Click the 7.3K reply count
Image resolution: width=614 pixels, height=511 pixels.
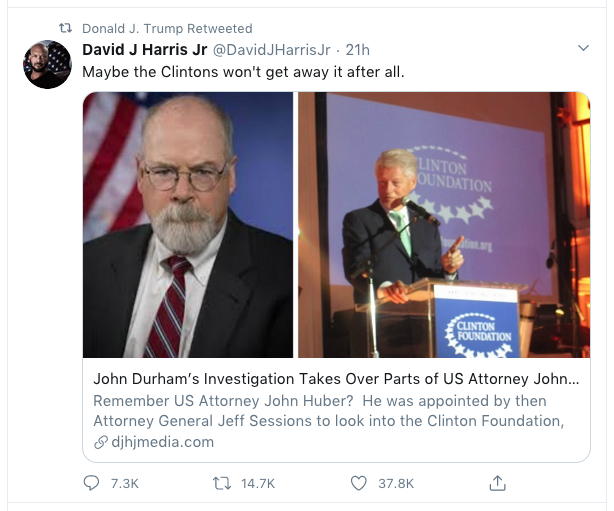(x=124, y=484)
